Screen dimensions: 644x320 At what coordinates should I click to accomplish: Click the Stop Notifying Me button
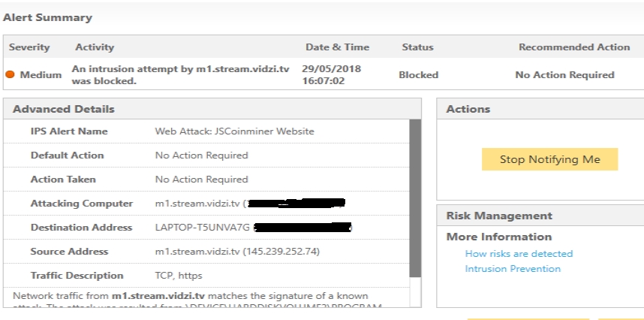(x=549, y=159)
